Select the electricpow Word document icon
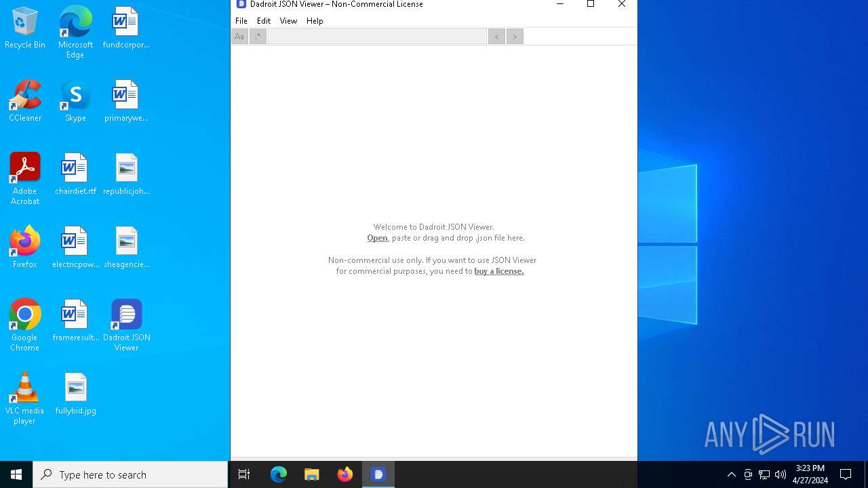The image size is (868, 488). coord(75,247)
